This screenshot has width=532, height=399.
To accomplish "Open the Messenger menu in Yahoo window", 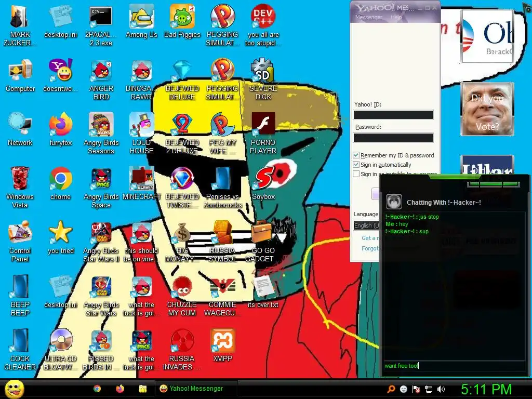I will tap(368, 17).
